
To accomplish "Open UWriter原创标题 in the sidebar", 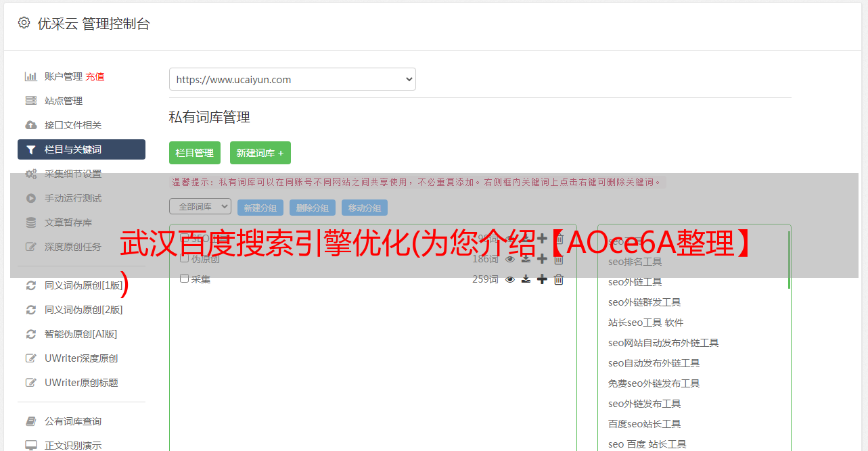I will point(81,383).
